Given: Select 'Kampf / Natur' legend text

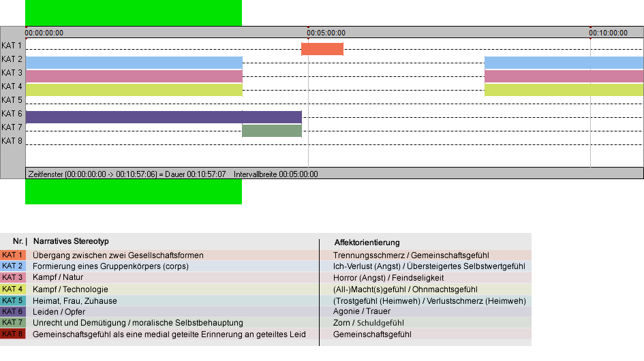Looking at the screenshot, I should click(x=58, y=278).
